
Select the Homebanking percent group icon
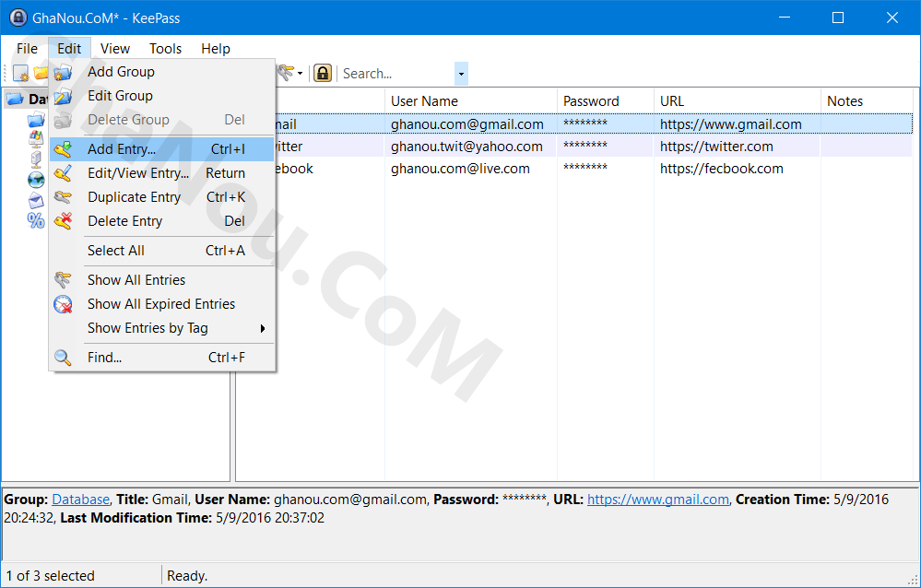coord(36,220)
